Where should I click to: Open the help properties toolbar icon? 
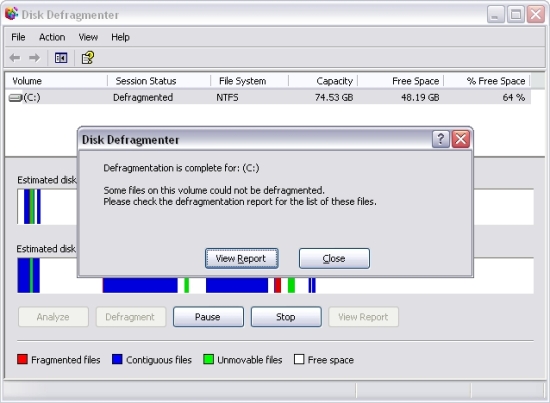tap(88, 58)
